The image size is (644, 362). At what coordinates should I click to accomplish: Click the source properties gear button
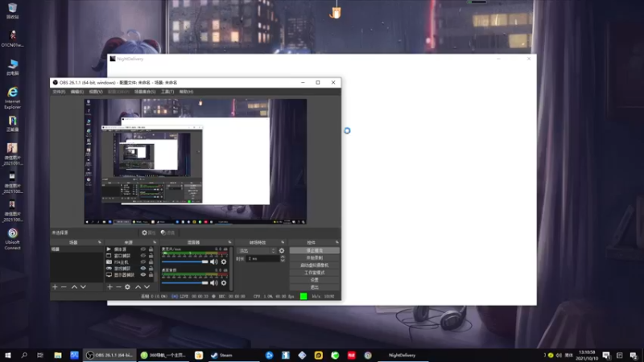pos(149,232)
